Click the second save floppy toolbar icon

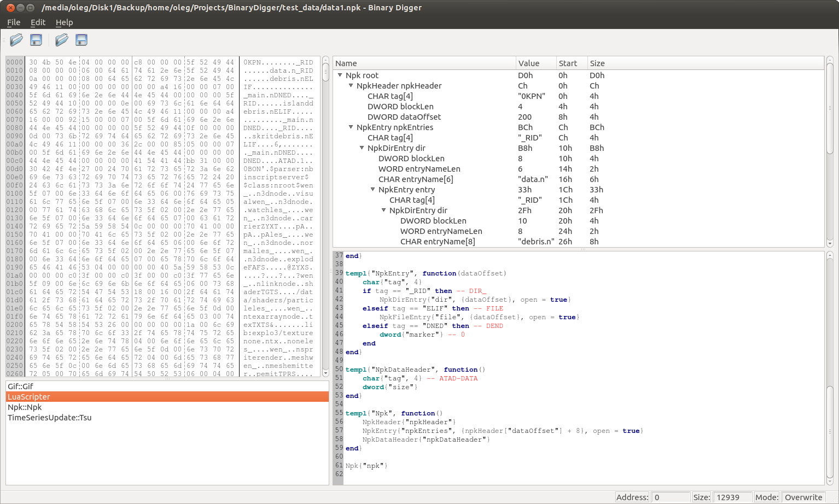(81, 40)
